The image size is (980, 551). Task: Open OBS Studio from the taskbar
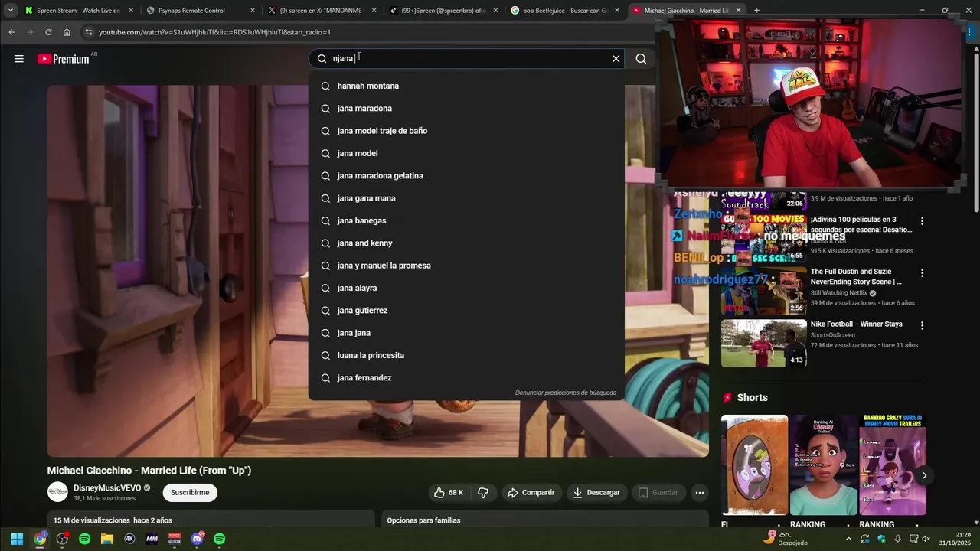[x=62, y=539]
